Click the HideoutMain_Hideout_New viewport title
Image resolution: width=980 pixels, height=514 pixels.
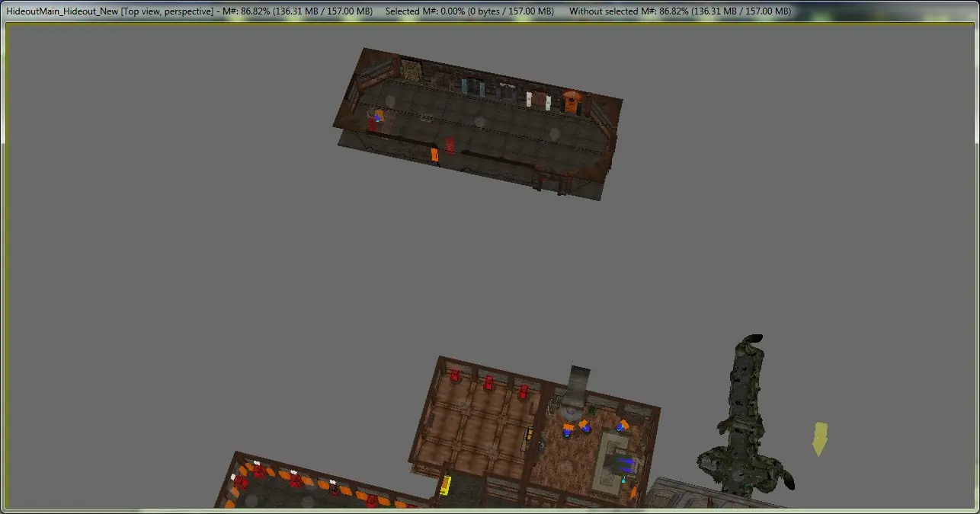pos(63,11)
